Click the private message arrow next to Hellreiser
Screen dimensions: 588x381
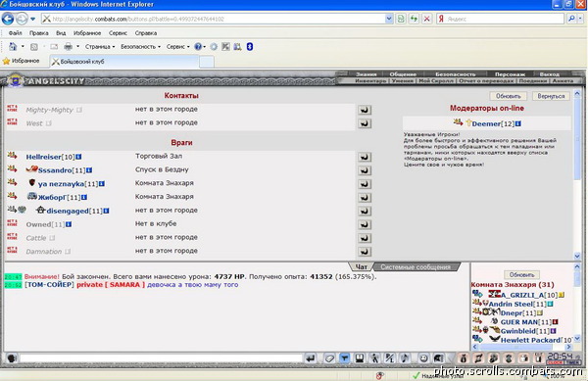click(365, 157)
